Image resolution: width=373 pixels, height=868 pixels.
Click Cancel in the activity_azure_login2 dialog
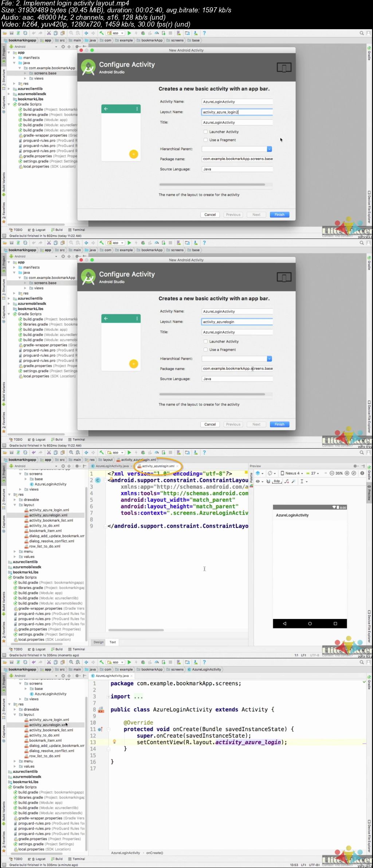pos(210,214)
